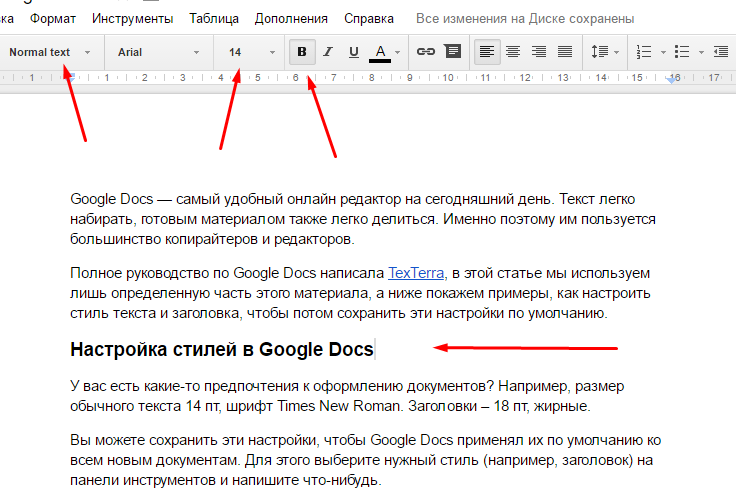Justify the text alignment

coord(565,52)
